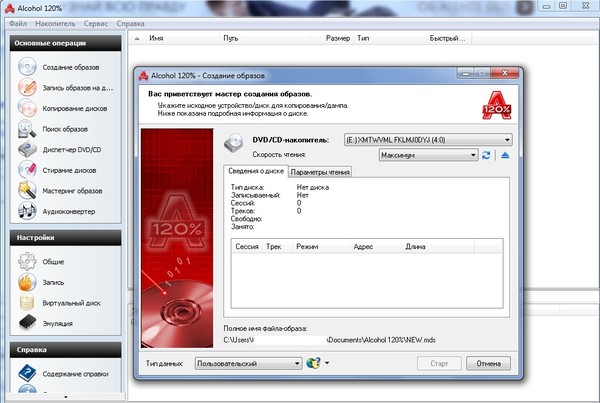Click the Копирование дисков link text
This screenshot has width=600, height=403.
pos(75,108)
